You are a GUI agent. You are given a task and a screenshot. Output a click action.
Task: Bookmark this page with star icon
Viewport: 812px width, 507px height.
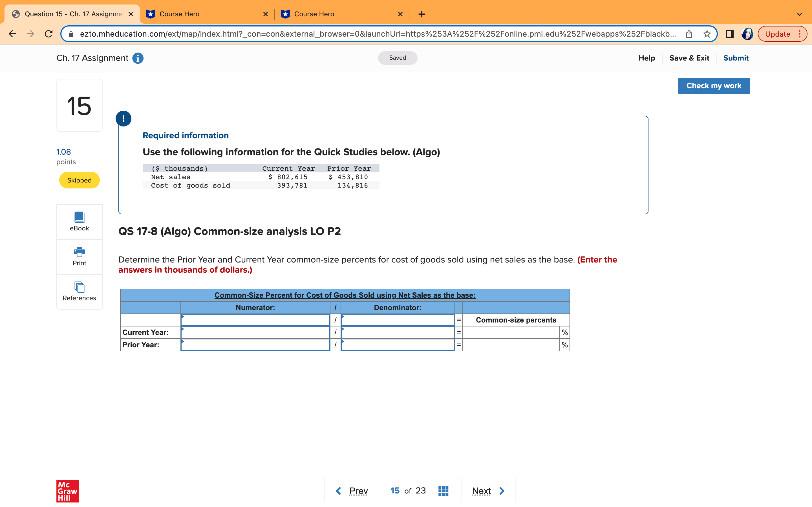click(x=707, y=34)
